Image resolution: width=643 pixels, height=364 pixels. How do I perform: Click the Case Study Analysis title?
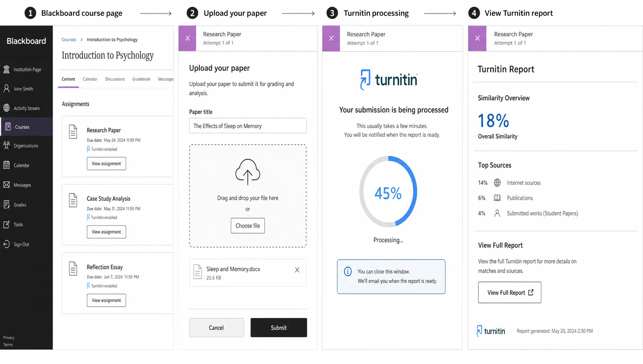pyautogui.click(x=109, y=199)
